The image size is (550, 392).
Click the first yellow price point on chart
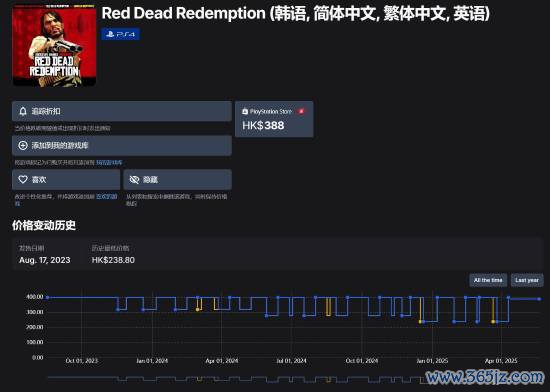pyautogui.click(x=197, y=310)
